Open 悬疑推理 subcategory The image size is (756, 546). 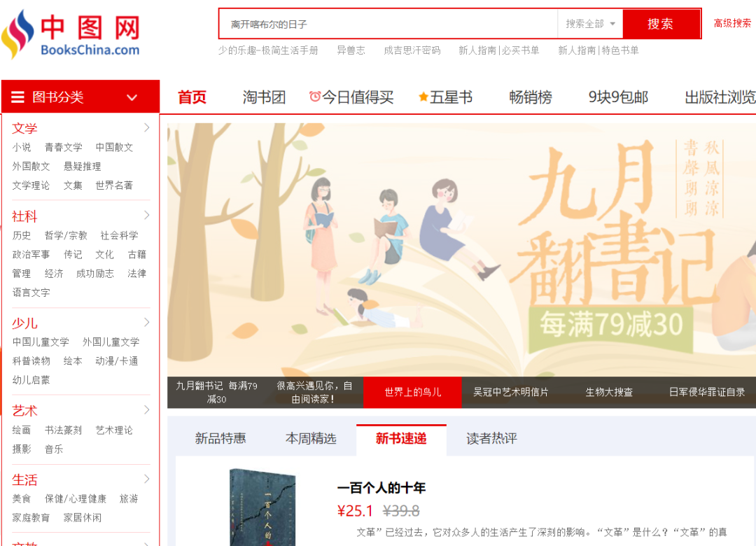tap(83, 167)
